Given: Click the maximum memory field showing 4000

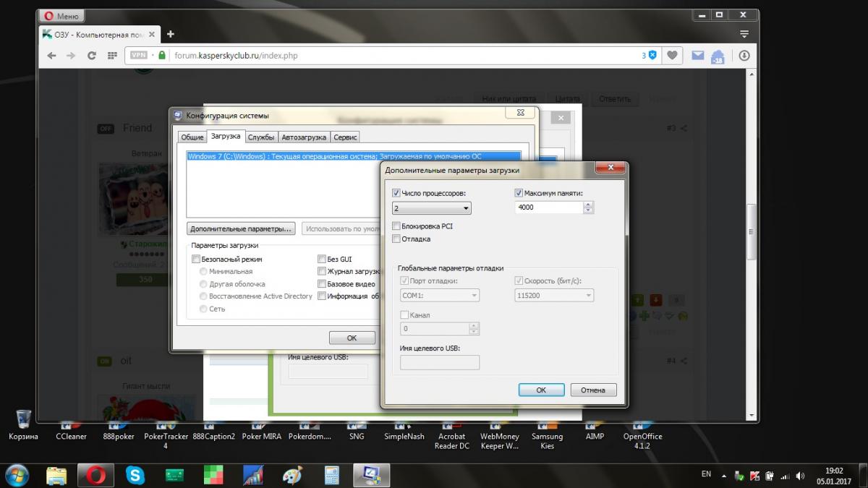Looking at the screenshot, I should pyautogui.click(x=548, y=207).
